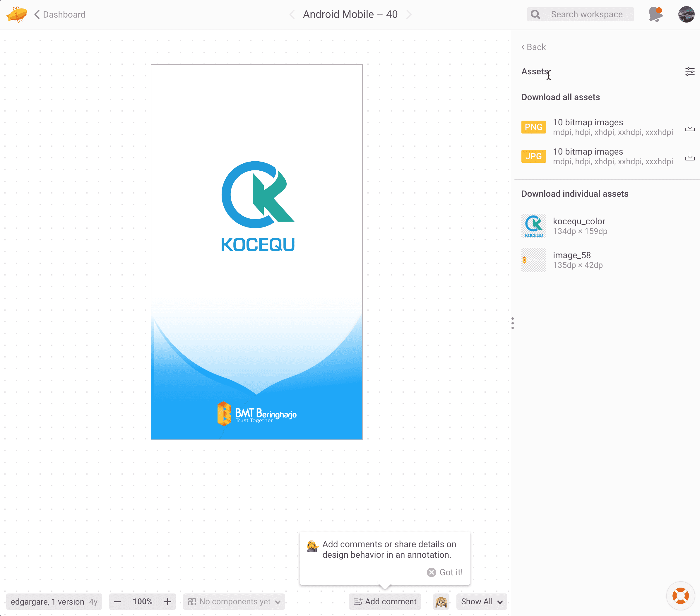Open kocequ_color asset thumbnail
This screenshot has width=700, height=616.
pyautogui.click(x=533, y=226)
